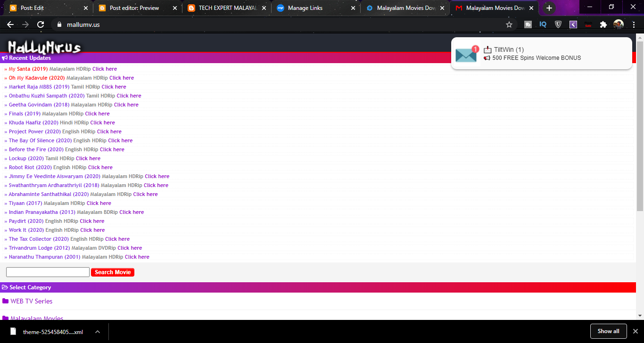Open a new browser tab
644x343 pixels.
click(x=549, y=8)
